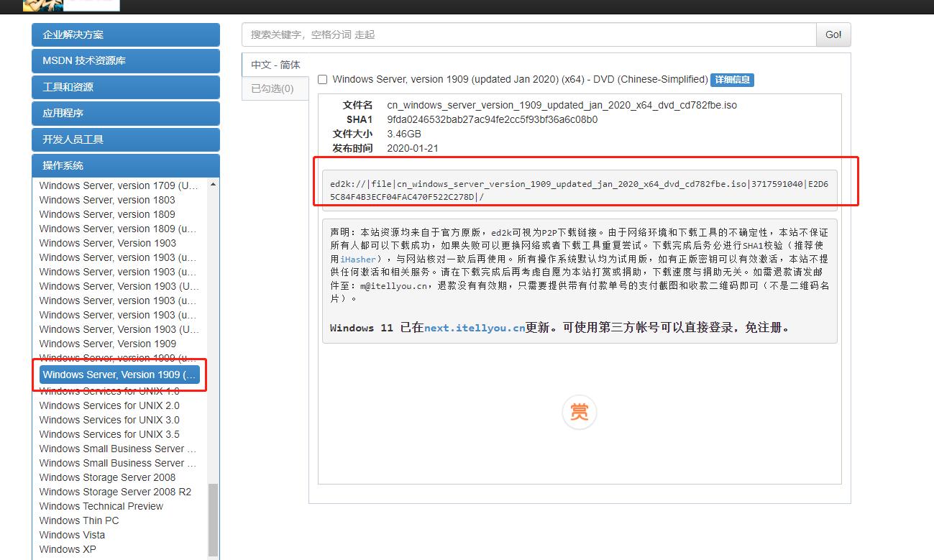Click the search keyword input field
The width and height of the screenshot is (934, 560).
tap(528, 34)
